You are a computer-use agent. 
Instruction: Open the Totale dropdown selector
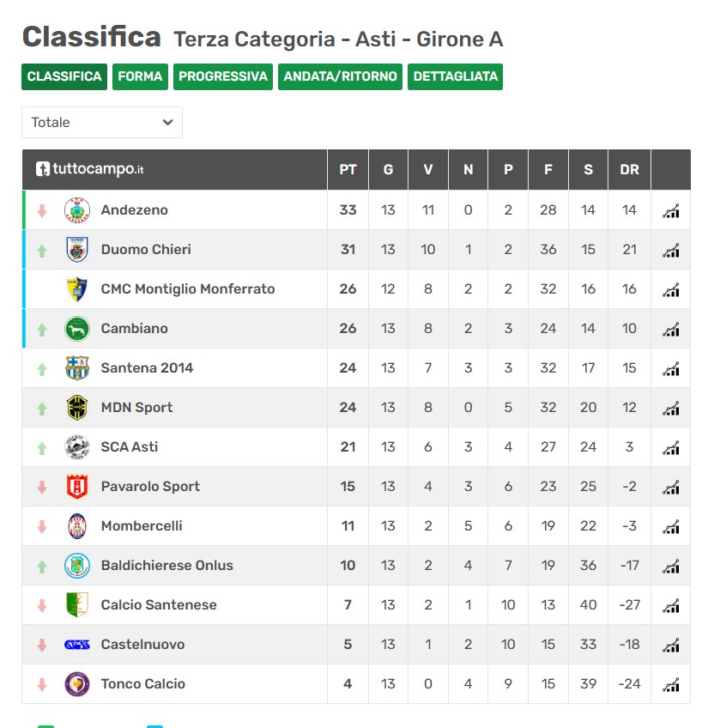click(x=102, y=122)
